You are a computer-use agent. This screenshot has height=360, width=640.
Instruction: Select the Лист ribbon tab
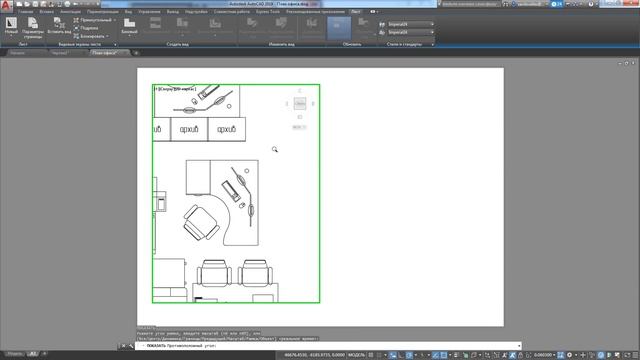coord(356,11)
